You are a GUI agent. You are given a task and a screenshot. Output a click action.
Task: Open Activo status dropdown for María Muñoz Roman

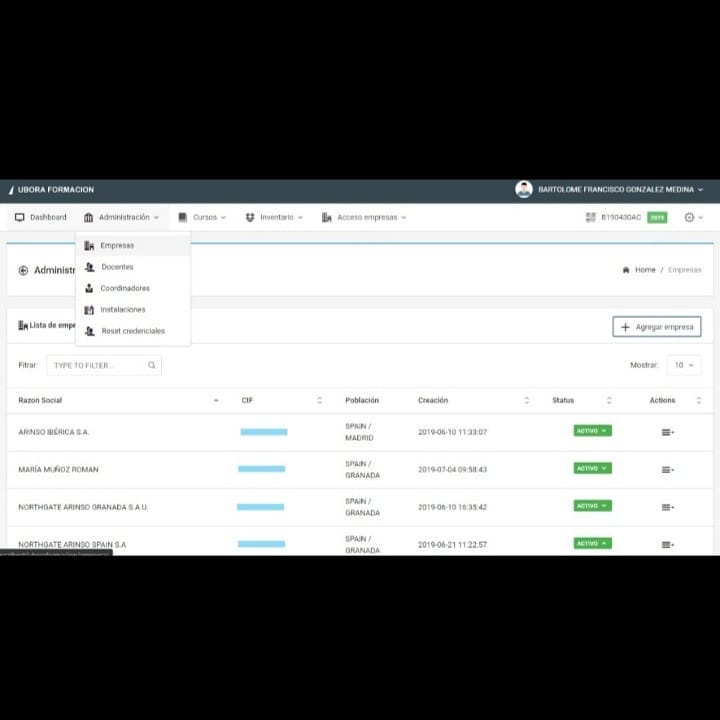click(x=592, y=468)
